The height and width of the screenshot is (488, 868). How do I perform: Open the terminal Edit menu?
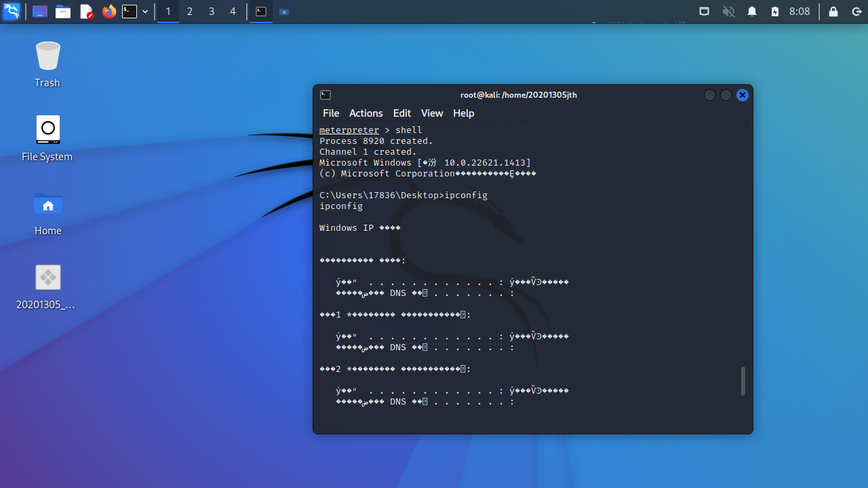coord(402,113)
